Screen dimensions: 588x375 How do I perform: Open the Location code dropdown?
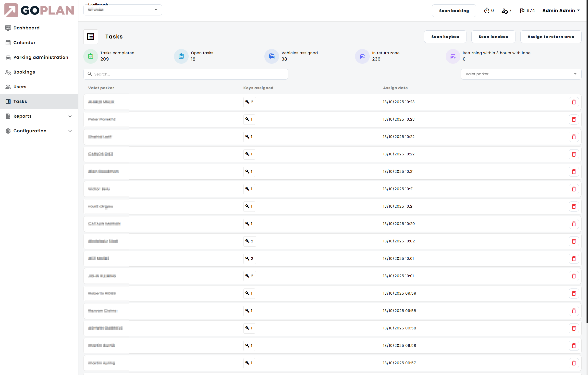point(122,10)
